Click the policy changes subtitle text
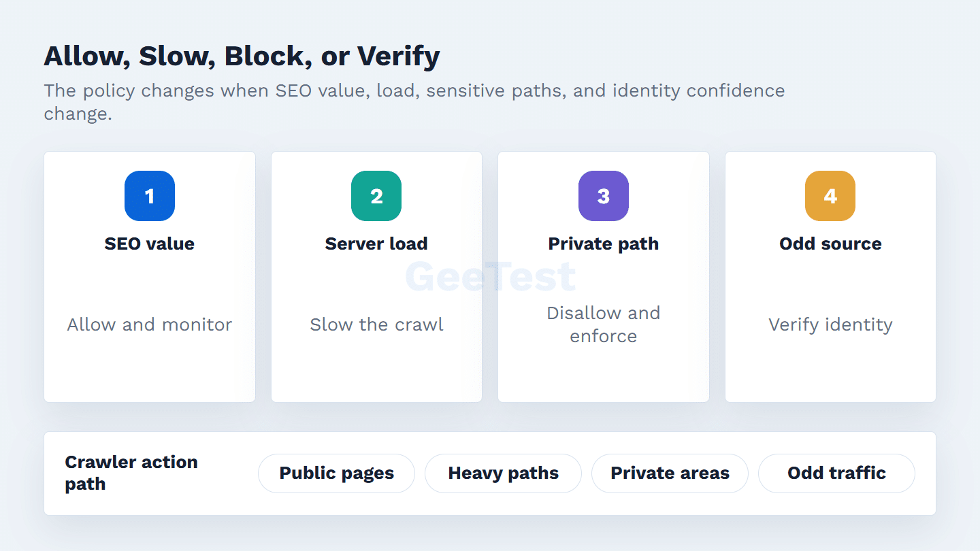980x551 pixels. coord(414,101)
